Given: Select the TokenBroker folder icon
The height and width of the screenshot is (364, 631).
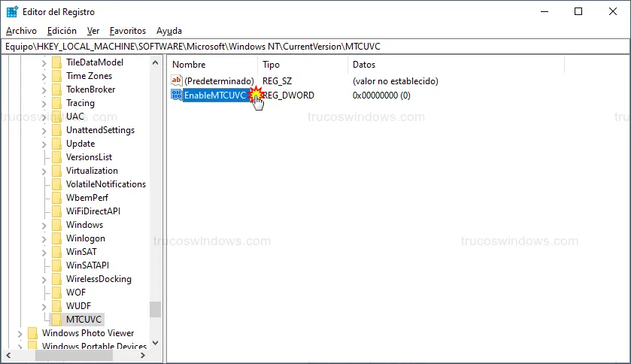Looking at the screenshot, I should click(x=57, y=89).
